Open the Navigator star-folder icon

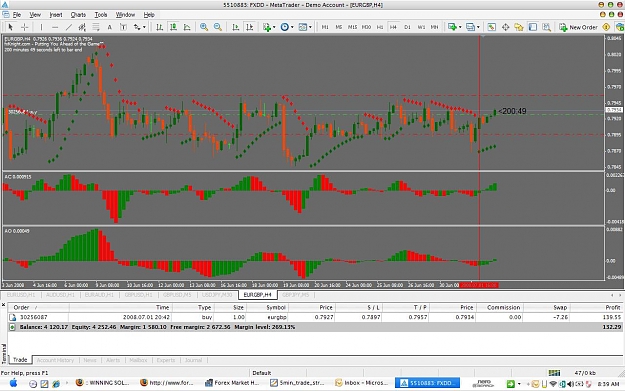pyautogui.click(x=519, y=27)
